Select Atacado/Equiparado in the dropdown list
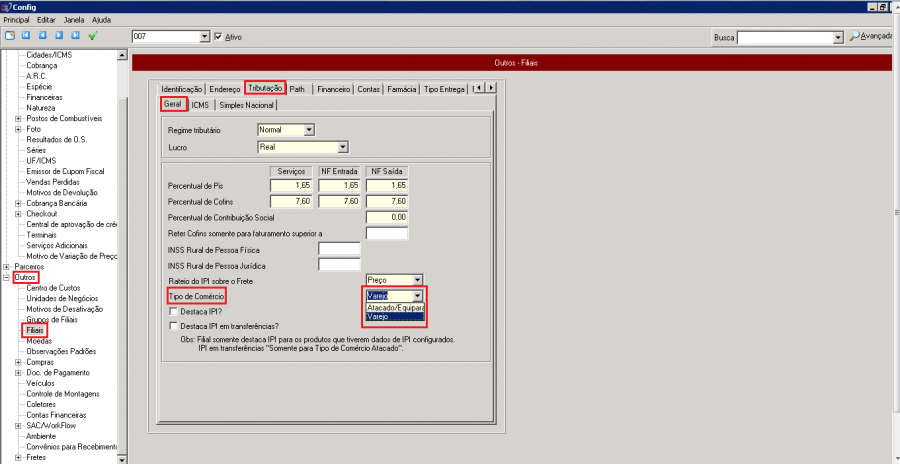This screenshot has height=464, width=900. tap(396, 307)
